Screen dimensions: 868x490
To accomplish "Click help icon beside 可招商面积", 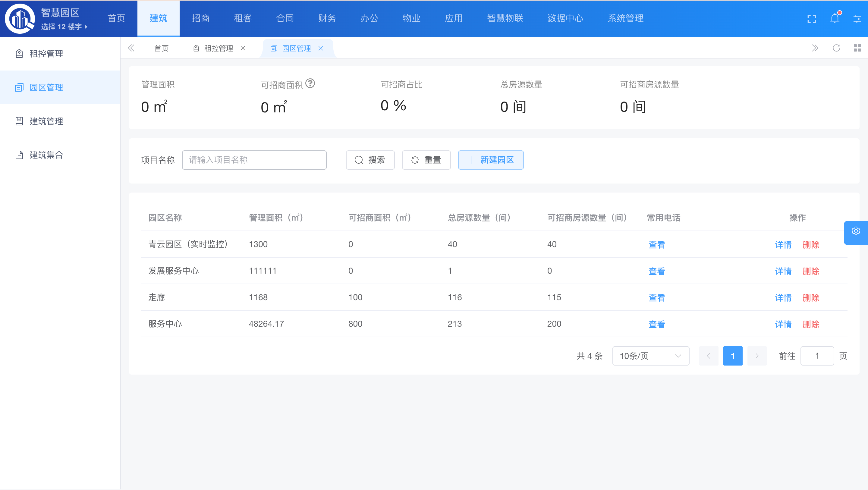I will click(x=310, y=83).
